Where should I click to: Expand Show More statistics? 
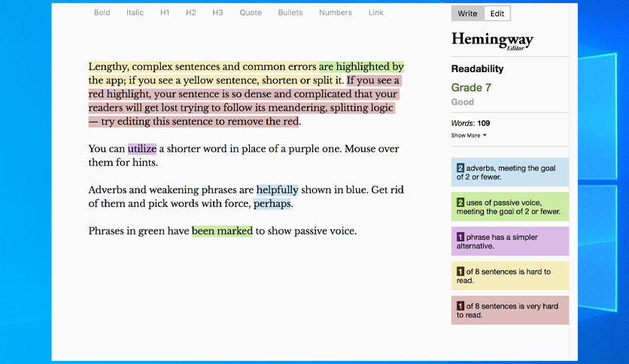click(469, 135)
